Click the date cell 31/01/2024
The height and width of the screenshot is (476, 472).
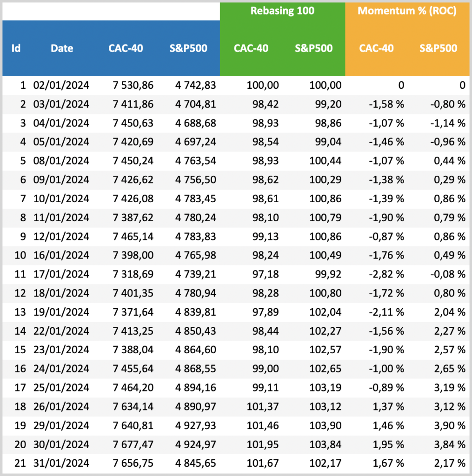[x=61, y=463]
